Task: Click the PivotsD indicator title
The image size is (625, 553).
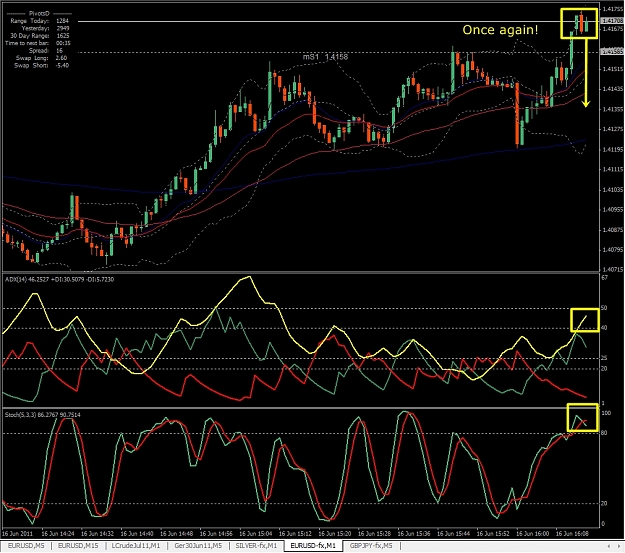Action: coord(39,14)
